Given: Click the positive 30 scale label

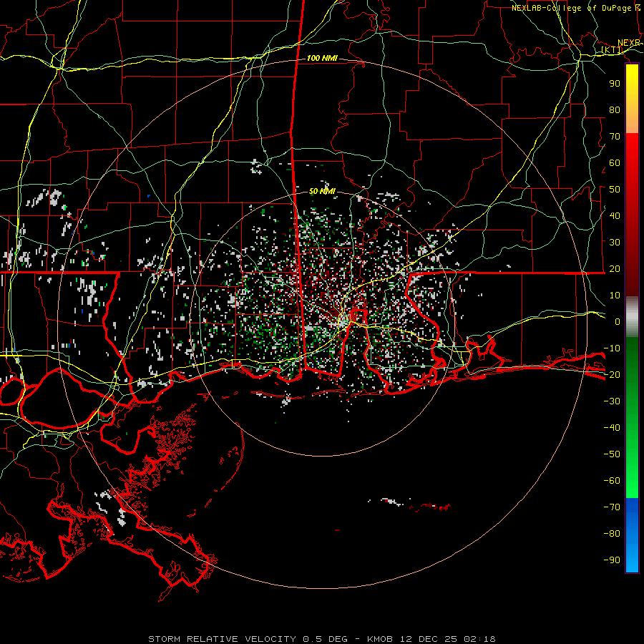Looking at the screenshot, I should [x=615, y=243].
